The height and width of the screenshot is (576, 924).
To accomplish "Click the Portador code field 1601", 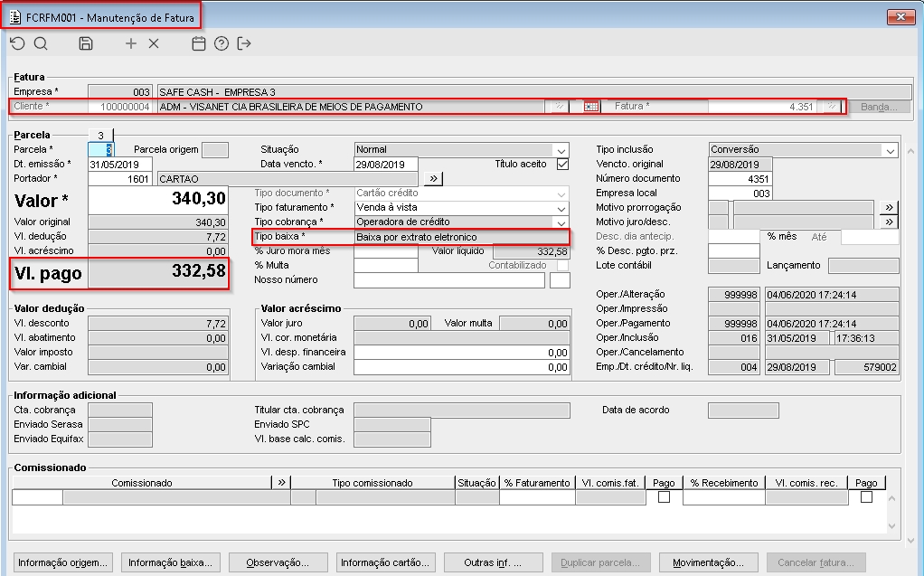I will pos(120,179).
